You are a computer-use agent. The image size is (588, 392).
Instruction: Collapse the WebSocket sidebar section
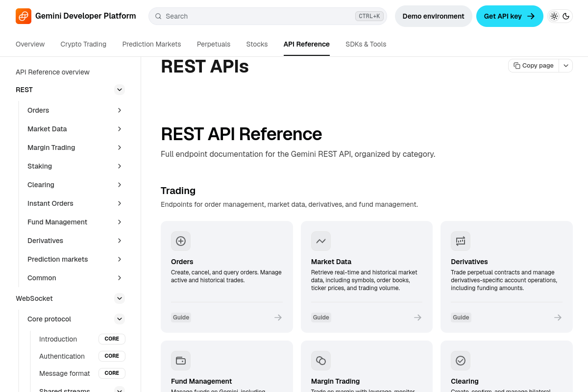click(120, 298)
